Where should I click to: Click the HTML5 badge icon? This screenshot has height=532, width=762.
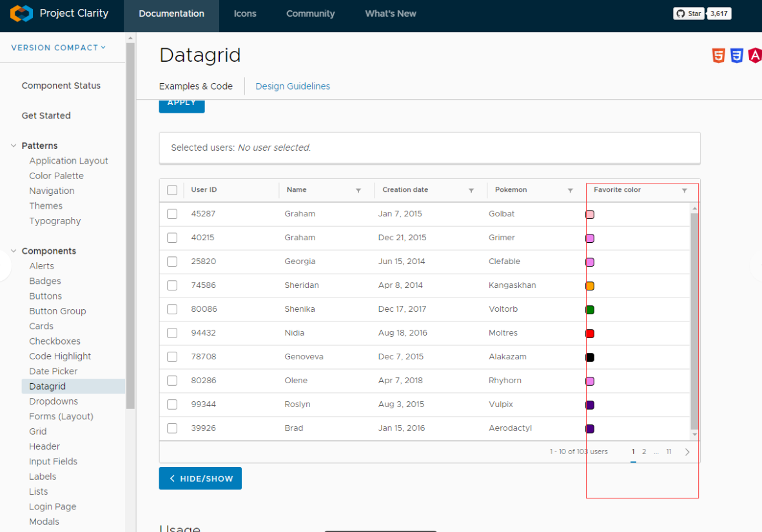[x=718, y=55]
